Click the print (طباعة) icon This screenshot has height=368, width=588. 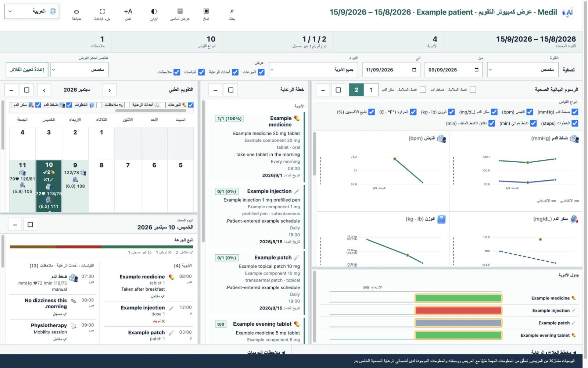pos(76,14)
